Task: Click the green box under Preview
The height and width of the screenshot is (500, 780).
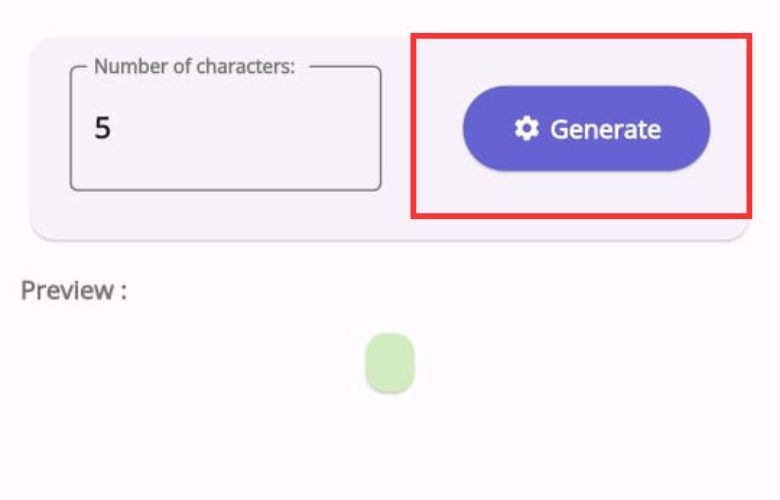Action: coord(389,363)
